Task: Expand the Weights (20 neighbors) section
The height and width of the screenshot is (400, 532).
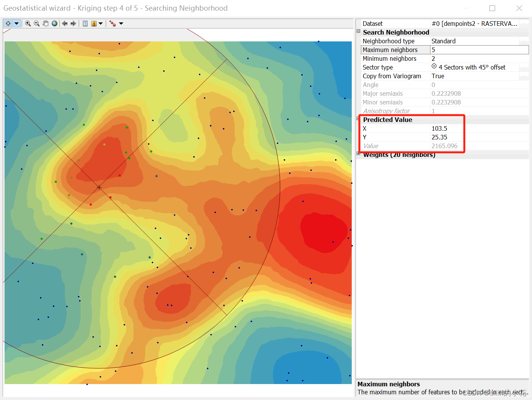Action: tap(358, 153)
